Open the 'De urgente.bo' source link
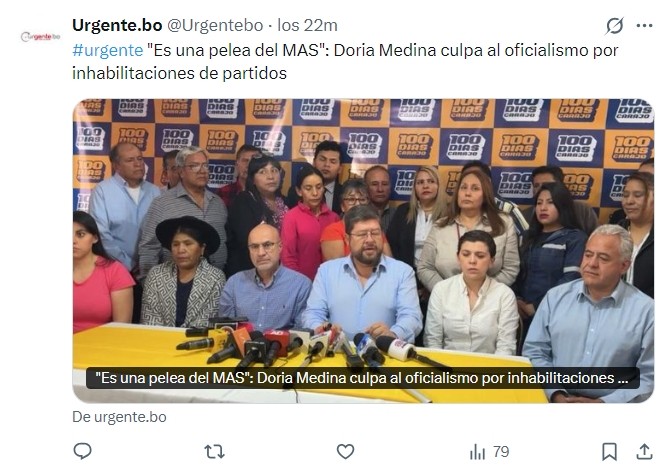Image resolution: width=661 pixels, height=476 pixels. pos(119,417)
